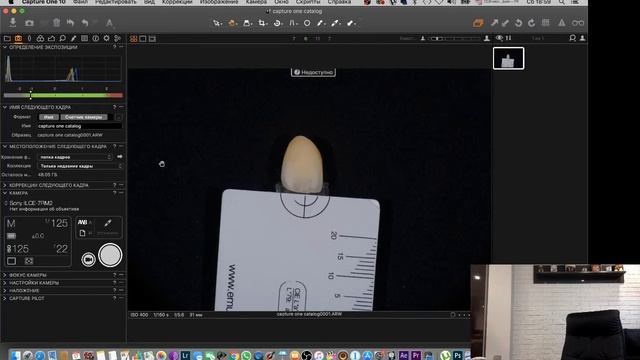The image size is (640, 360).
Task: Open the Коллекция dropdown list
Action: tap(80, 166)
